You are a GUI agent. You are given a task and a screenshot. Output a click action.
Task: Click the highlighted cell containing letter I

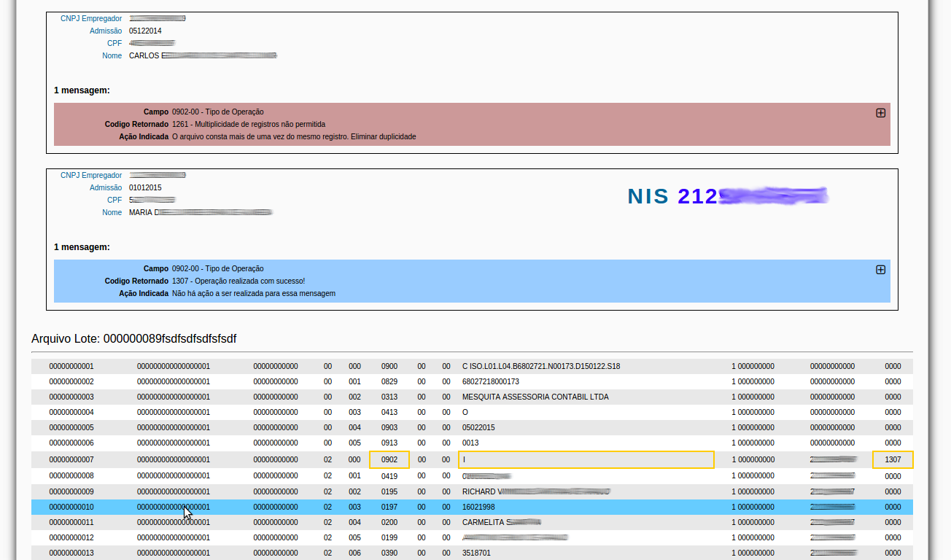(x=586, y=459)
